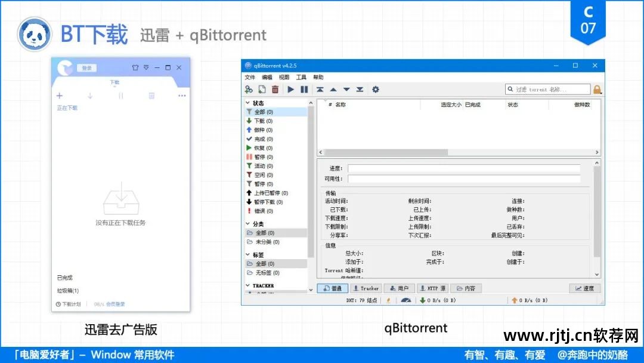The width and height of the screenshot is (644, 363).
Task: Switch to the 内容 tab
Action: tap(466, 288)
